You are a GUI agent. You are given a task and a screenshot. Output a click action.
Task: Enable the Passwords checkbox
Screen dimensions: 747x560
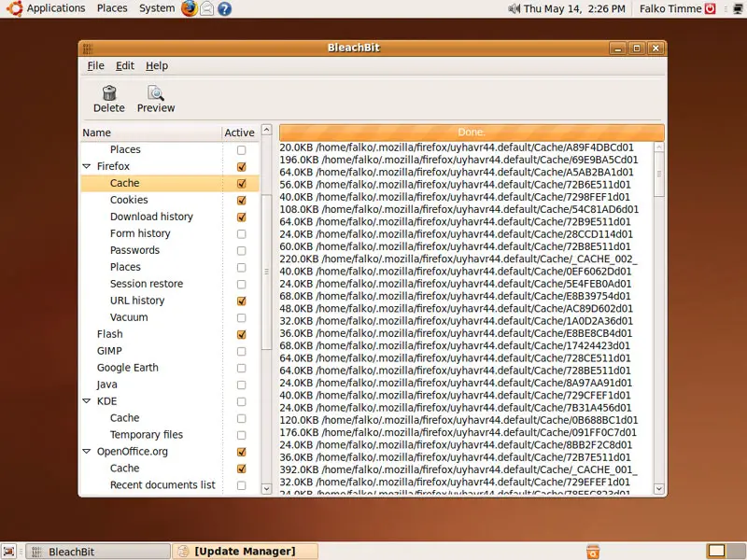[x=242, y=250]
